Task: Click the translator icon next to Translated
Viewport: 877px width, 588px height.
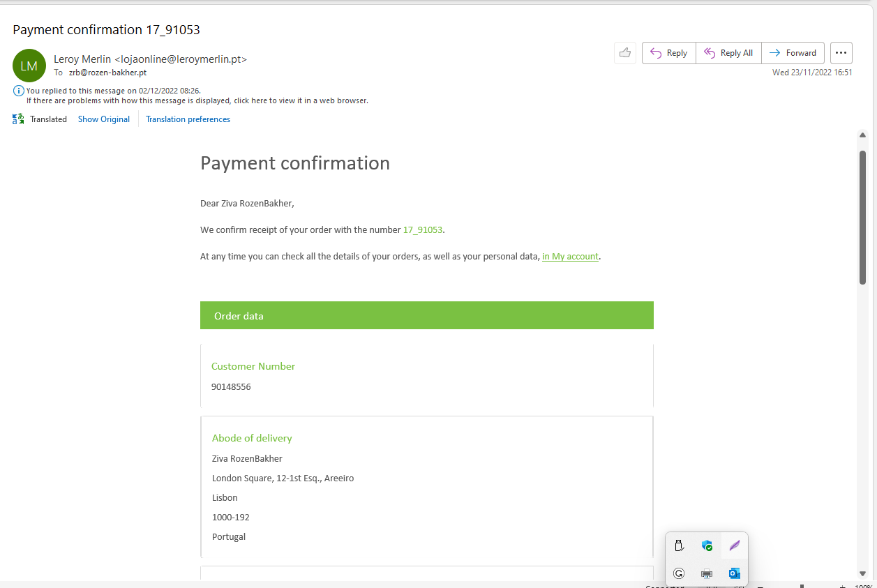Action: point(18,119)
